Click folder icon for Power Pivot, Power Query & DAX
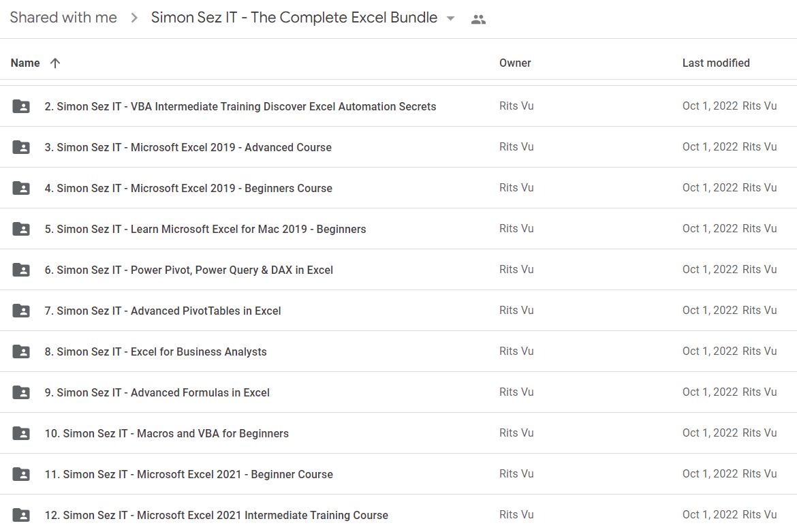 (21, 270)
